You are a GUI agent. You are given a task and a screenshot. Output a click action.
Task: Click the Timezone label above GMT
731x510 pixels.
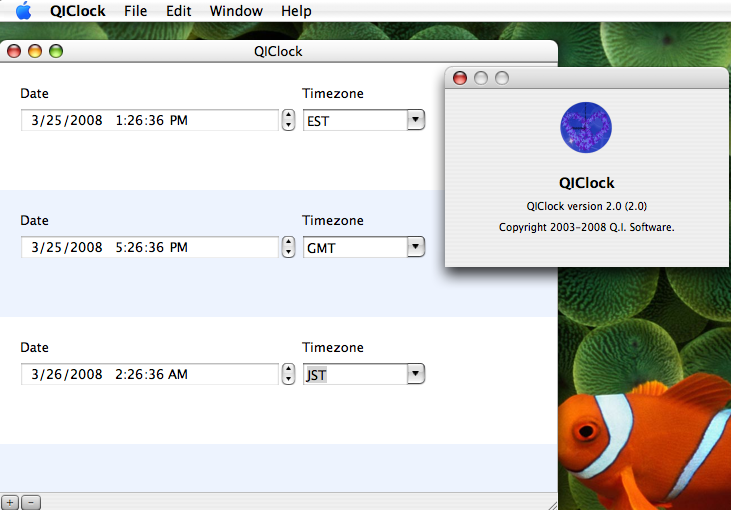coord(333,220)
